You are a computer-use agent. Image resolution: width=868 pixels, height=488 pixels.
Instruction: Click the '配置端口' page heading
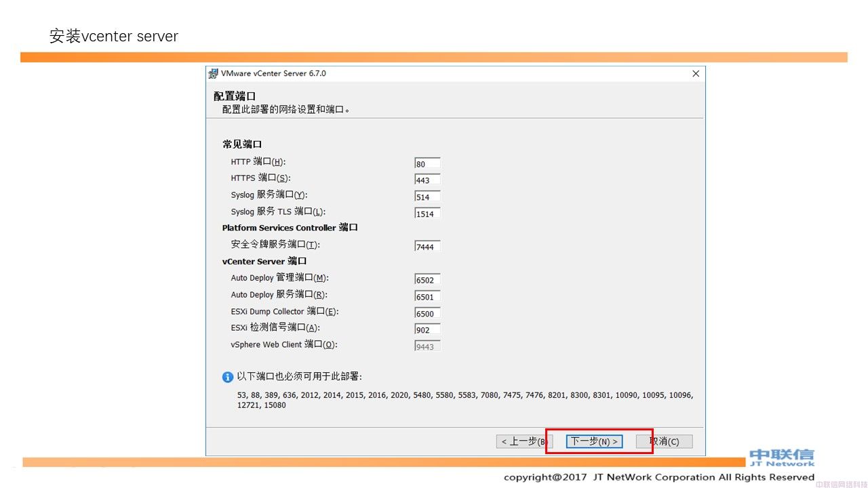[x=235, y=96]
